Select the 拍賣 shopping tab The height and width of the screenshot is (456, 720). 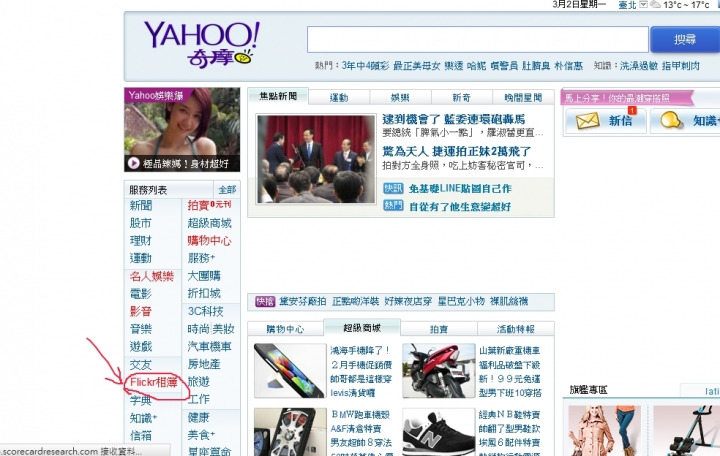pyautogui.click(x=439, y=329)
